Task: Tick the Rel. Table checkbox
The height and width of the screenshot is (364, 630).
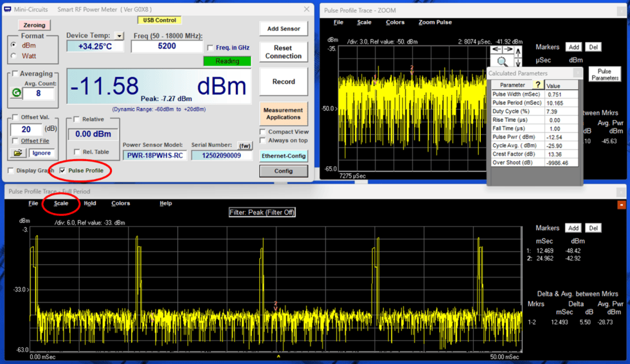Action: point(76,152)
